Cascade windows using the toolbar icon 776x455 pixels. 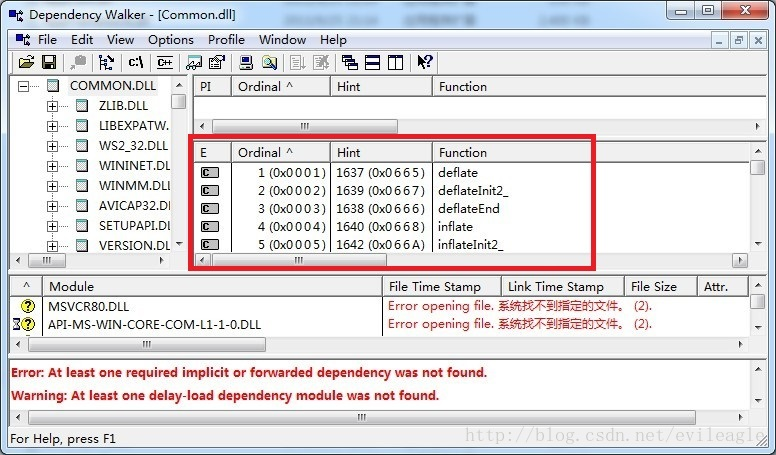pos(350,62)
